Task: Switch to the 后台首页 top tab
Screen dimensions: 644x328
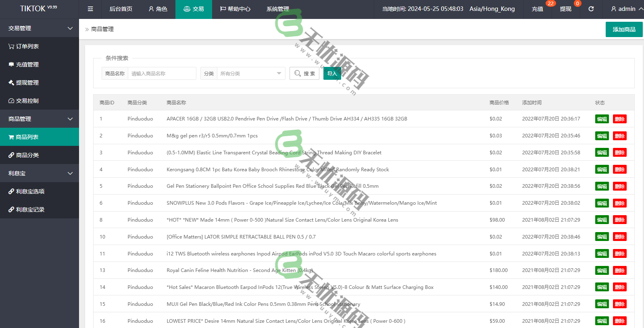Action: tap(121, 9)
